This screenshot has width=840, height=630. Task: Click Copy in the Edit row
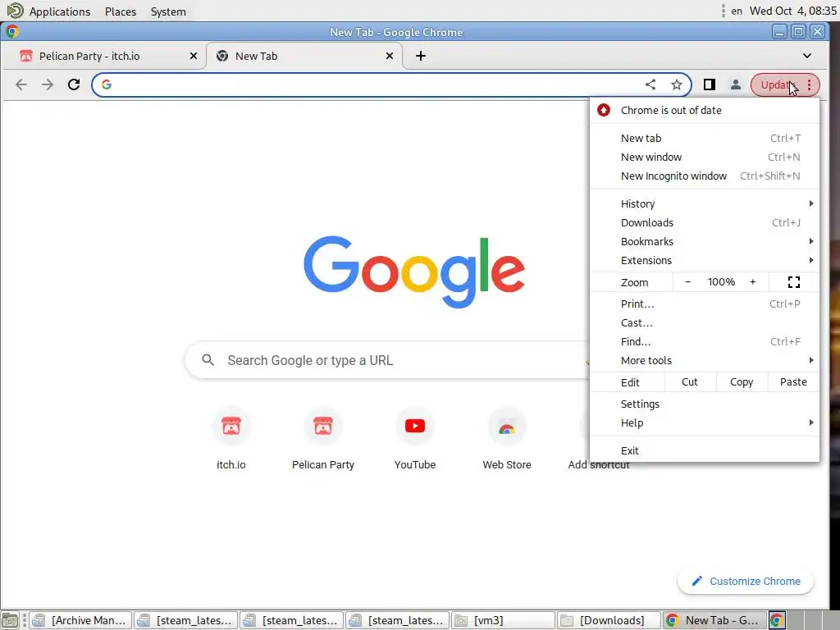742,382
